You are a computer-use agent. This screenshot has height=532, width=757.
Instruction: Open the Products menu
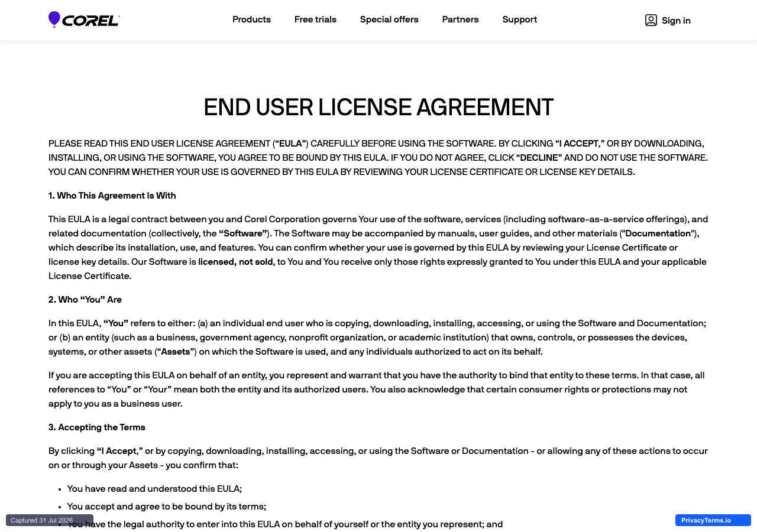pyautogui.click(x=251, y=20)
